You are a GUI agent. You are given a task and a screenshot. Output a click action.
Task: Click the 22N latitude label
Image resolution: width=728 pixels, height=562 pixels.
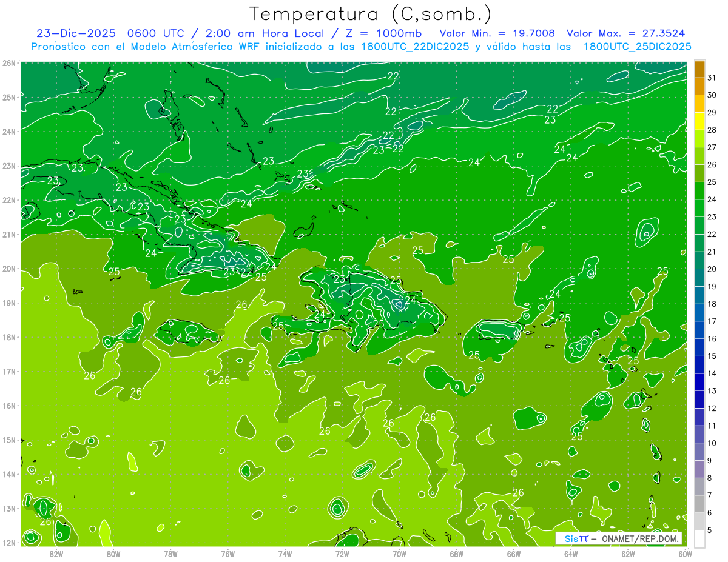[9, 200]
